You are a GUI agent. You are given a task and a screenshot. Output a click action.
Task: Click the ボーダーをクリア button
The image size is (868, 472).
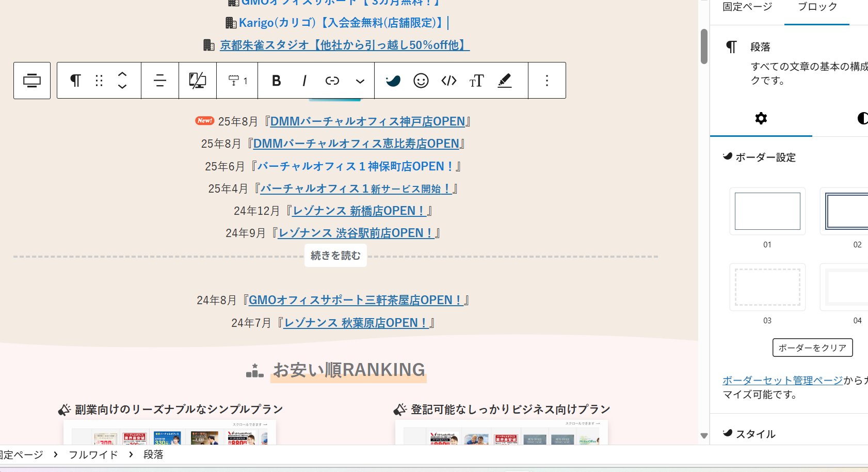(x=812, y=348)
